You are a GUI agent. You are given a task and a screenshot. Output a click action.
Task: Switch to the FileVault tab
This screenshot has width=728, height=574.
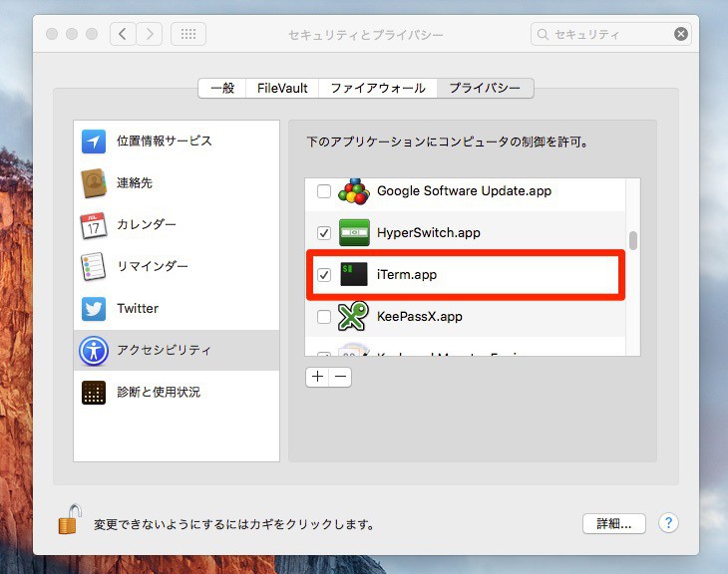click(282, 88)
